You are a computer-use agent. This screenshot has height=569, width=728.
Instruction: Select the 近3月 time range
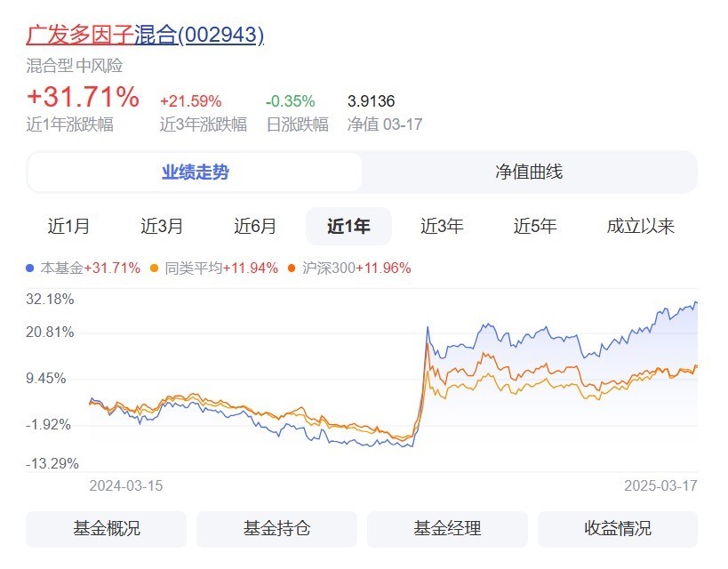click(162, 227)
